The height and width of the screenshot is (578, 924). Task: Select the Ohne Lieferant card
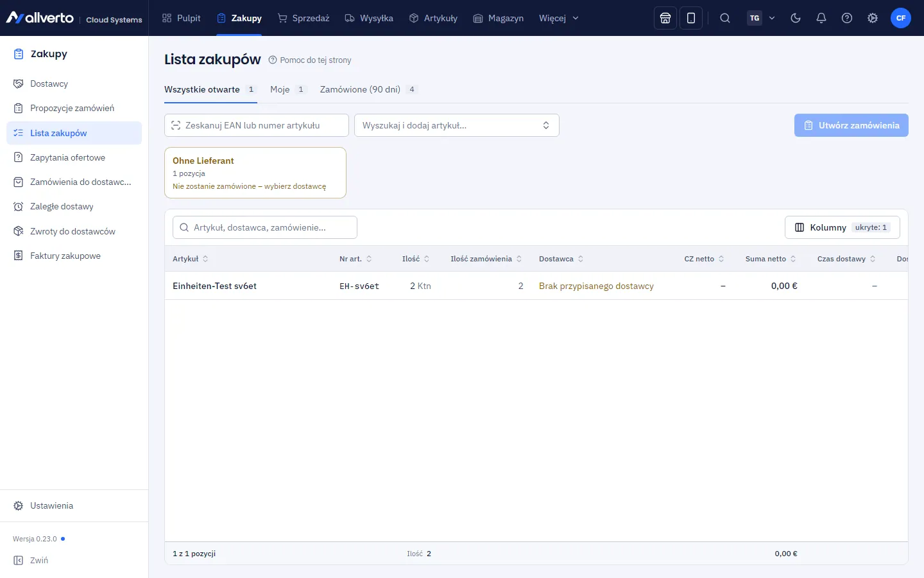[x=255, y=173]
